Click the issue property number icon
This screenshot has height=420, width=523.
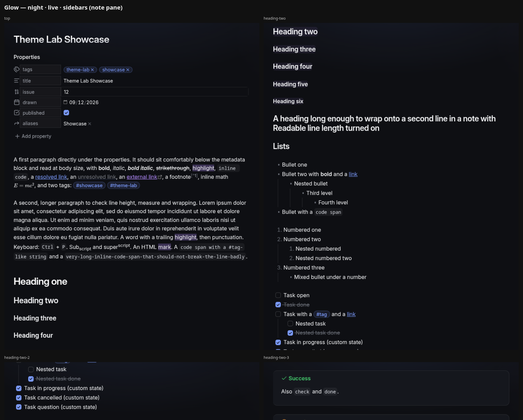click(x=16, y=92)
